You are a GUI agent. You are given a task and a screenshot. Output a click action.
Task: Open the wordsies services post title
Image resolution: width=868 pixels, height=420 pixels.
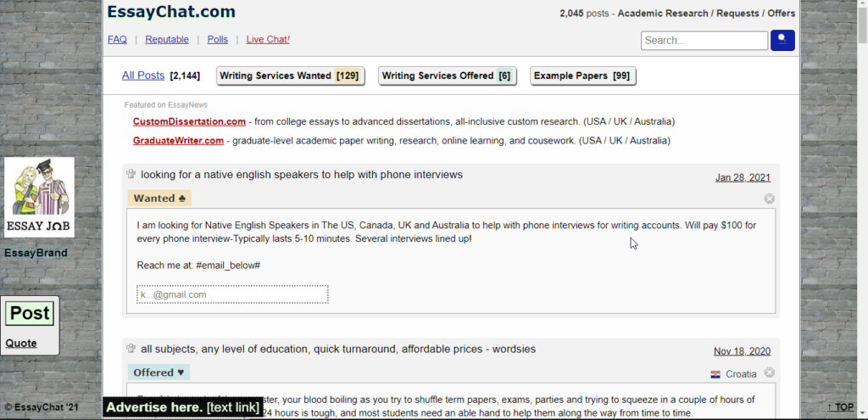[x=338, y=349]
